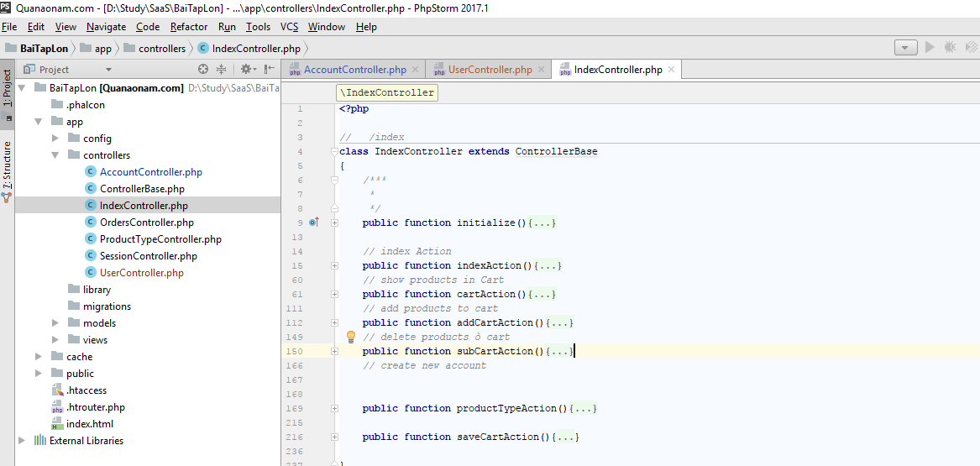Viewport: 980px width, 466px height.
Task: Expand the config folder in project tree
Action: point(55,139)
